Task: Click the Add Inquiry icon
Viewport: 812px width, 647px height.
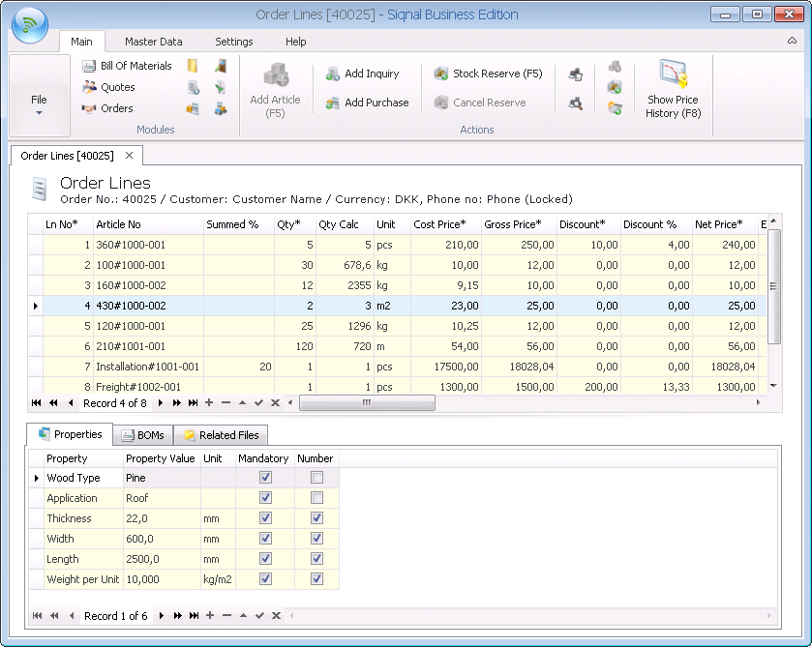Action: [x=333, y=74]
